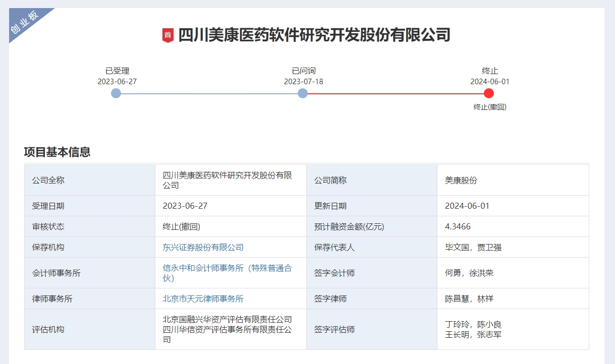Click the red 终止 timeline node
Viewport: 615px width, 364px height.
pos(488,93)
